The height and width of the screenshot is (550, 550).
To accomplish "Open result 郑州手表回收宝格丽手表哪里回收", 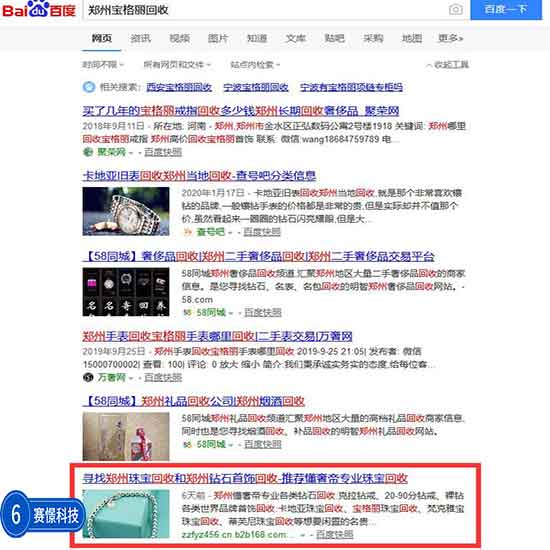I will (217, 336).
